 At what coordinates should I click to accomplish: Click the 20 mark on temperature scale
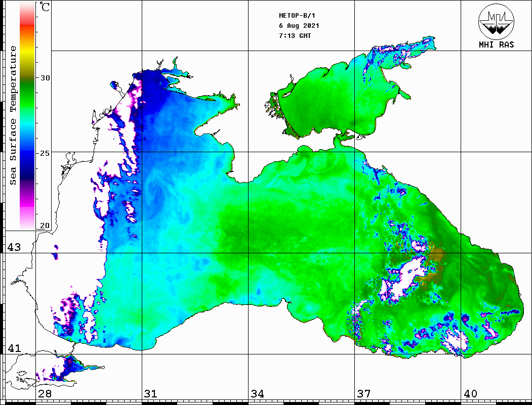point(45,226)
